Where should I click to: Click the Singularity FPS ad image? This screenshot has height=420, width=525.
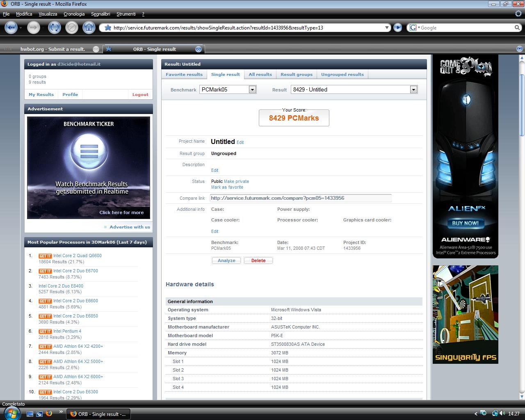(466, 315)
